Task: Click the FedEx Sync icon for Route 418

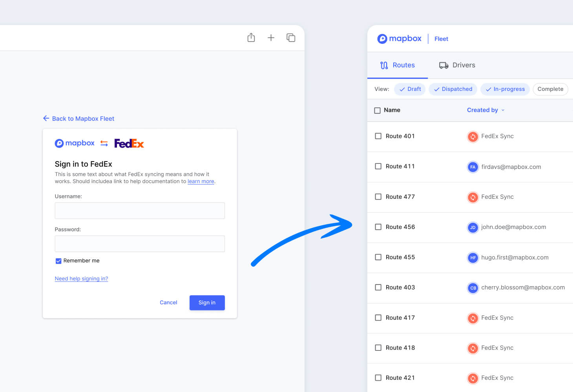Action: [473, 348]
